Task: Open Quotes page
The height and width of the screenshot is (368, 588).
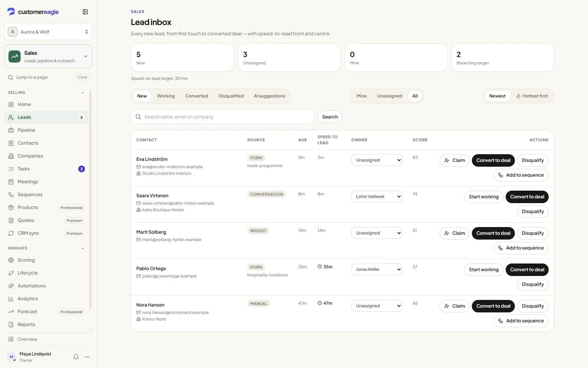Action: click(x=47, y=220)
